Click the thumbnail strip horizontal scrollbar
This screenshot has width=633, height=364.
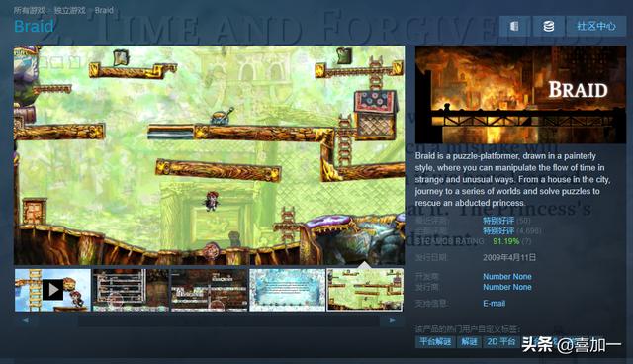coord(228,321)
